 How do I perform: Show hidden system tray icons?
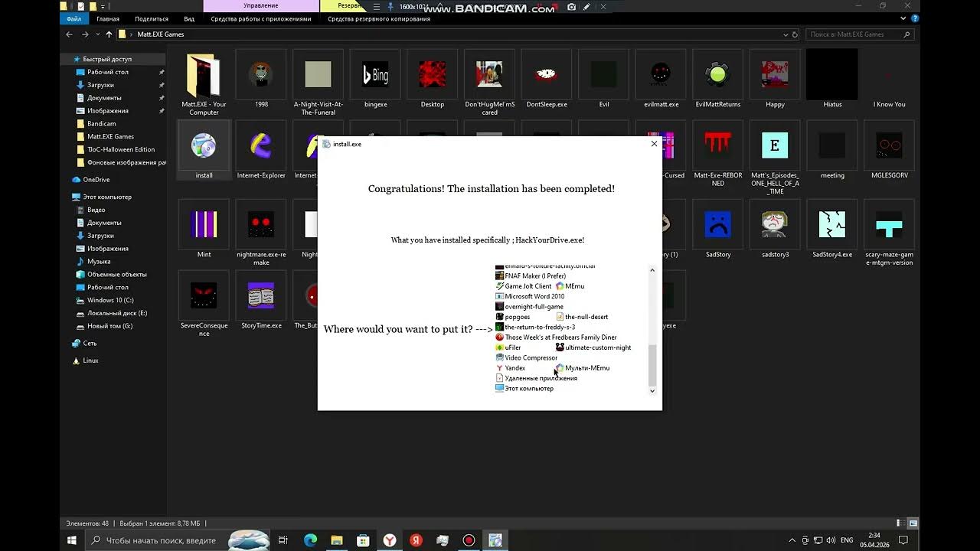pos(792,540)
